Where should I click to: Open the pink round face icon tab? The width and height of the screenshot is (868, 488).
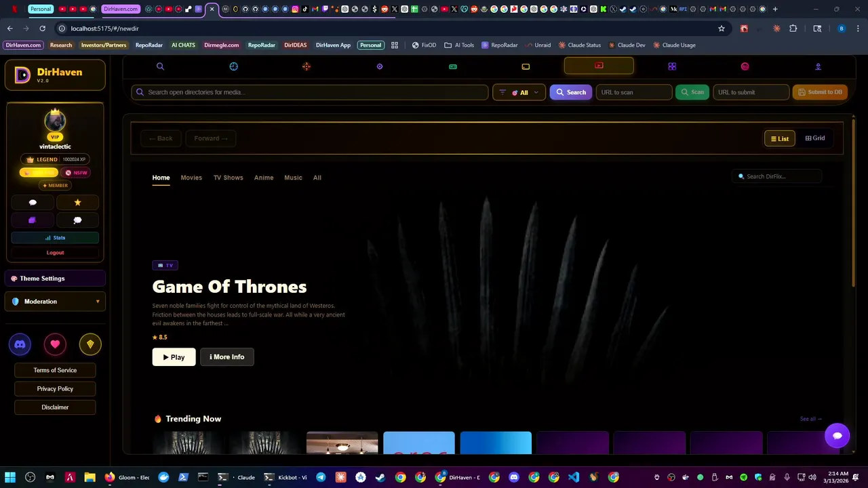pos(745,66)
